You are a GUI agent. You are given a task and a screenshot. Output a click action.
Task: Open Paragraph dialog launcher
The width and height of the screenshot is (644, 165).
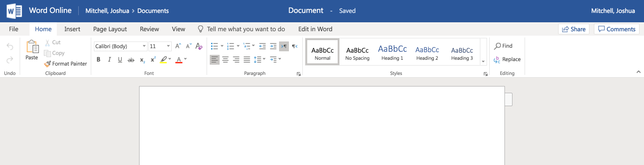(299, 74)
